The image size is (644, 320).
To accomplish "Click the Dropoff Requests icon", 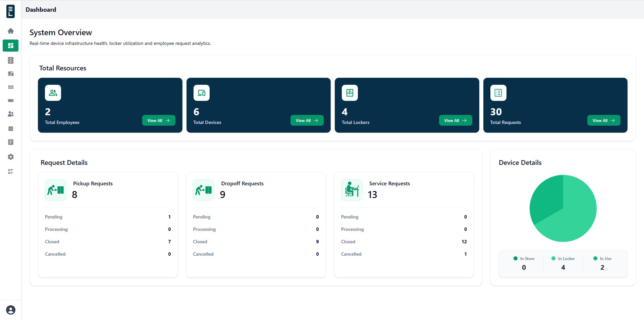I will 204,190.
